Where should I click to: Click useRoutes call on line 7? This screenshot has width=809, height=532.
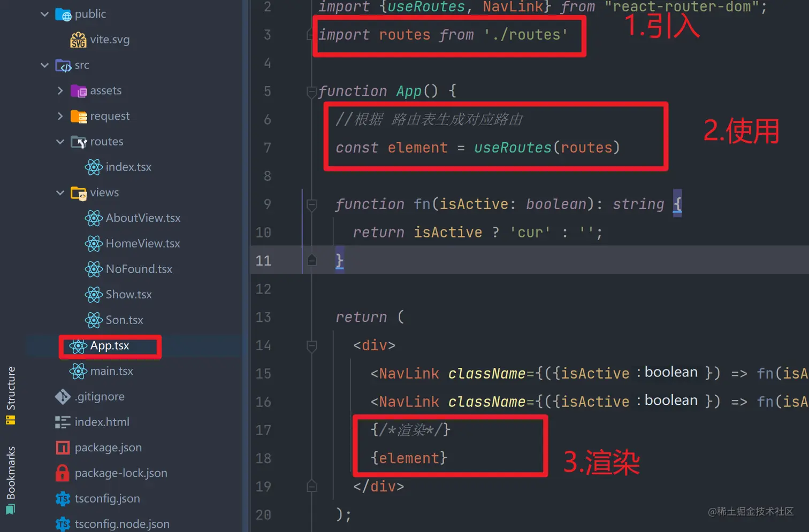tap(513, 148)
